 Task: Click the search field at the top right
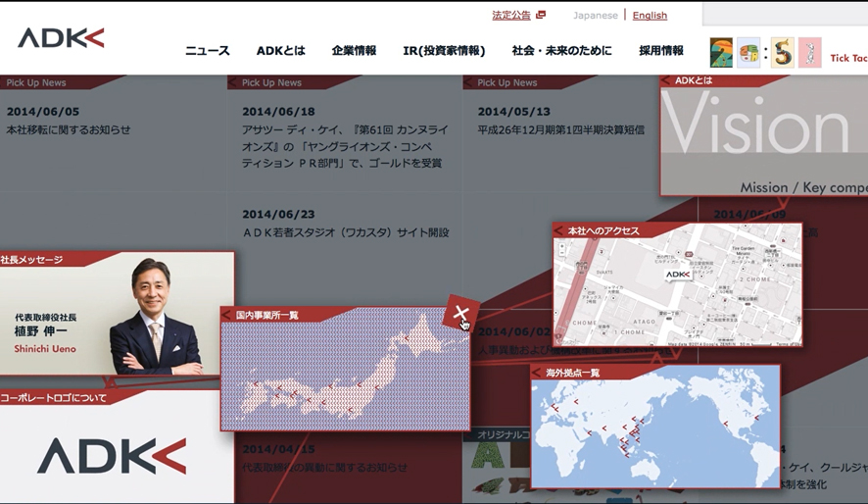[x=785, y=15]
